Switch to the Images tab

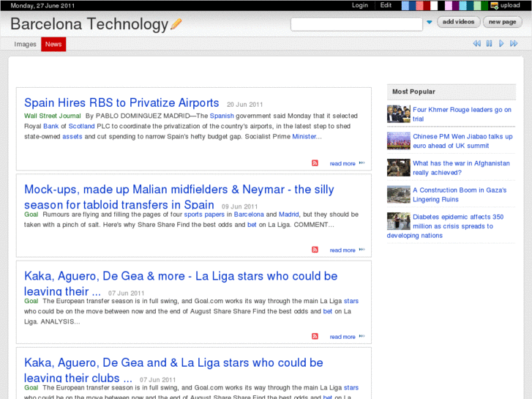(25, 44)
